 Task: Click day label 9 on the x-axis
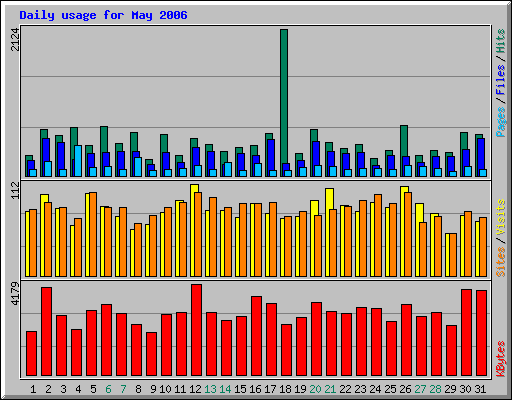tap(153, 389)
